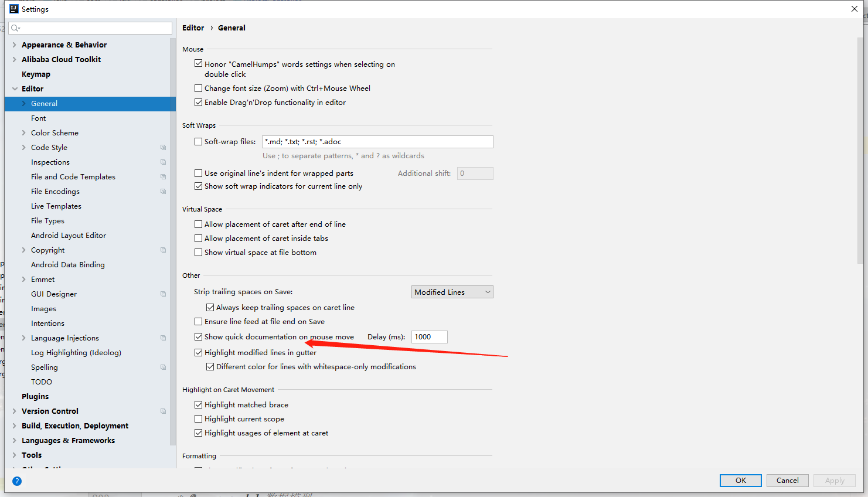Click the project-level icon beside Code Style
Screen dimensions: 868x497
(163, 148)
